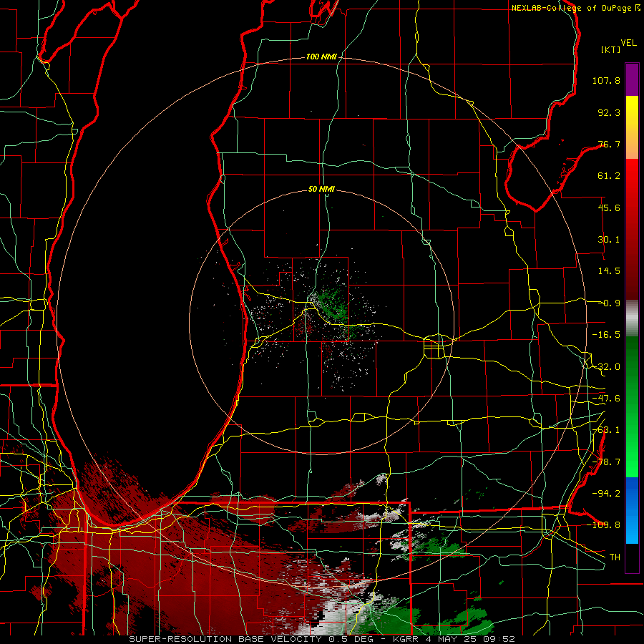Click the 61.2 velocity scale value
Viewport: 644px width, 644px height.
[609, 176]
